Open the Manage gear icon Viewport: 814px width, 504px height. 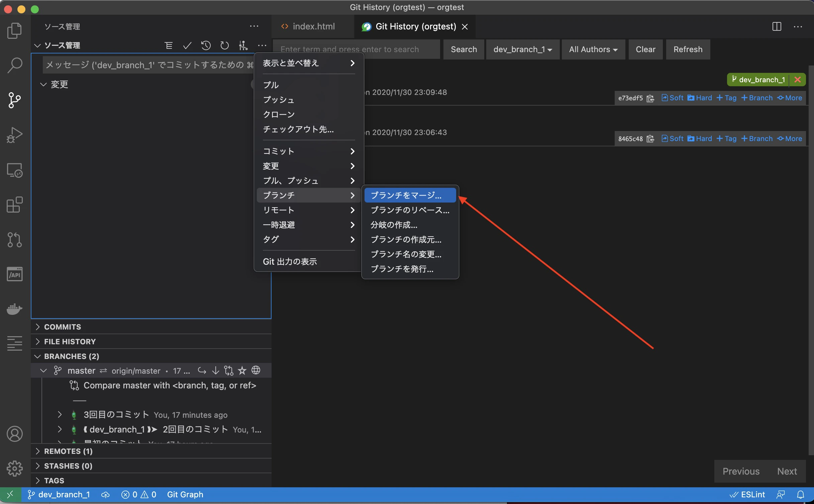14,469
